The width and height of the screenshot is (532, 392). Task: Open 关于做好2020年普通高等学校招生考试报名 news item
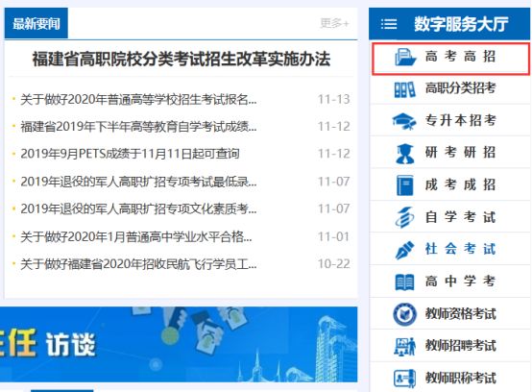tap(138, 100)
